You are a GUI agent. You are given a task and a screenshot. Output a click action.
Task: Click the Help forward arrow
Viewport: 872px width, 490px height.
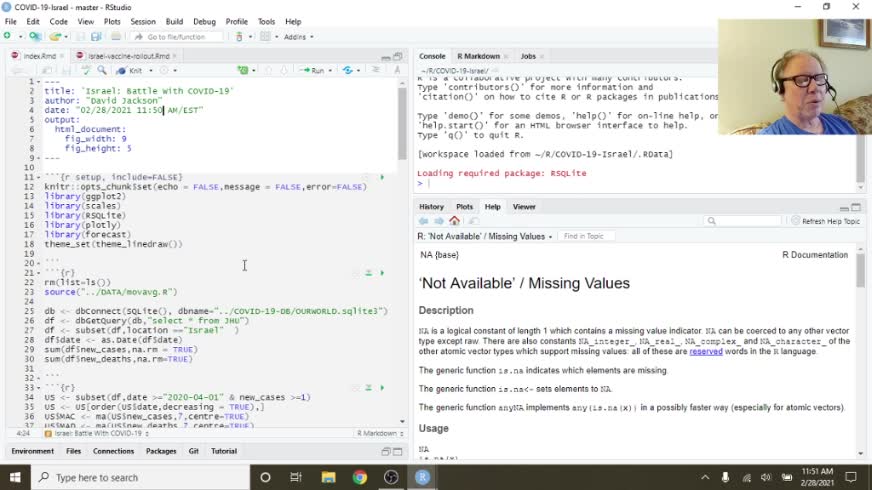439,221
